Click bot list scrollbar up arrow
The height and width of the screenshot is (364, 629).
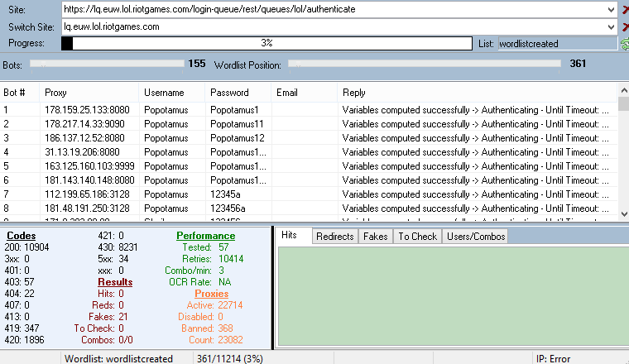click(x=624, y=91)
